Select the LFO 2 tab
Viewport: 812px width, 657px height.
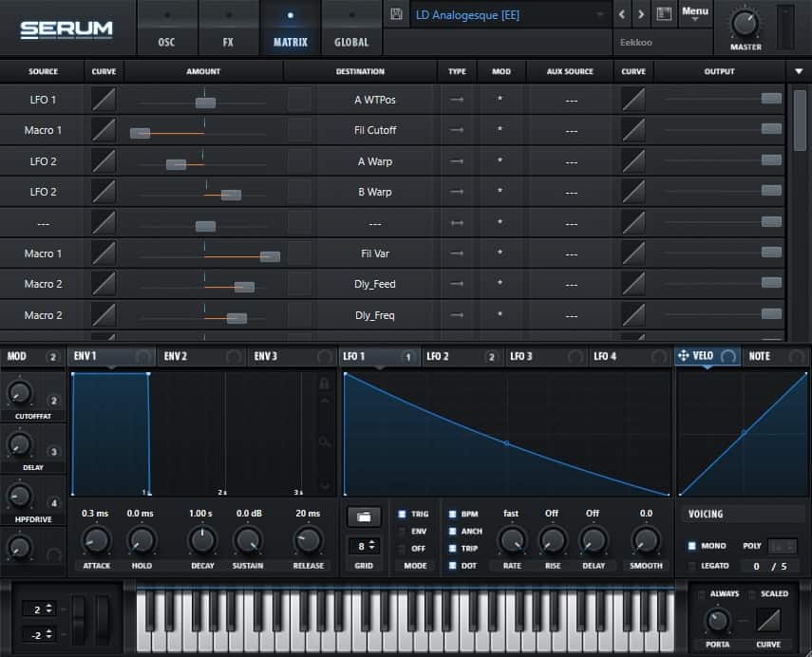461,356
